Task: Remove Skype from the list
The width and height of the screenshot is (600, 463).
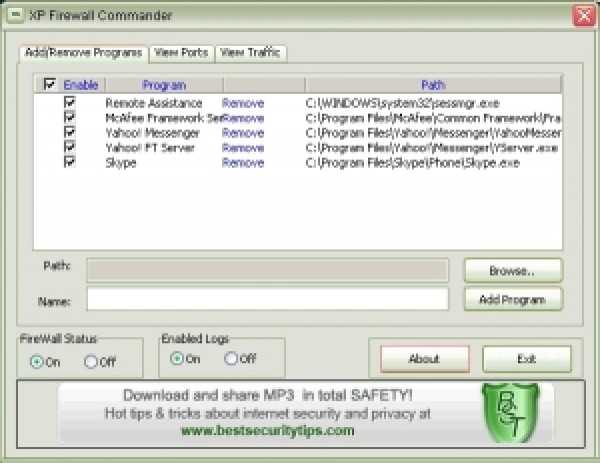Action: pos(243,163)
